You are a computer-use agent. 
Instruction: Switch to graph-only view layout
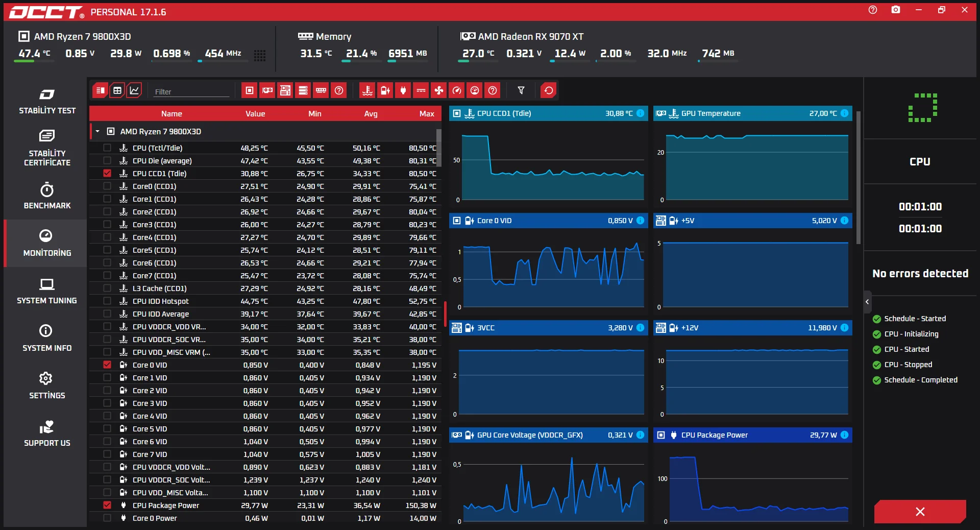134,90
